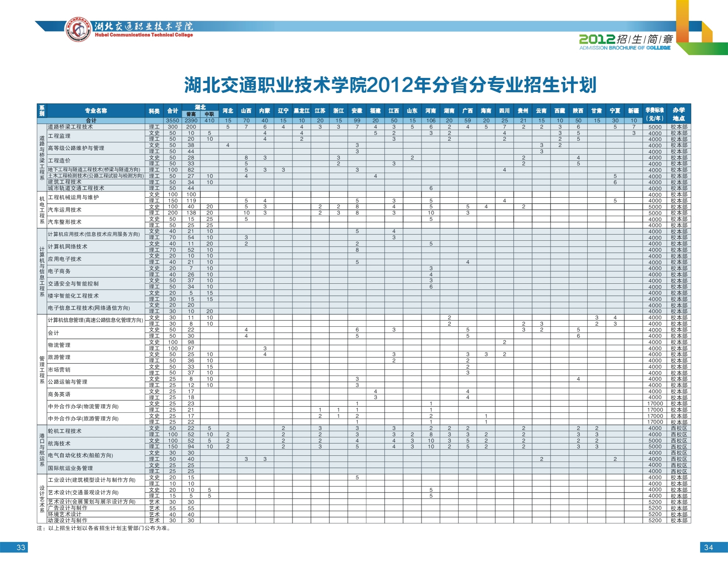Select the 中职 sub-header

[x=210, y=114]
